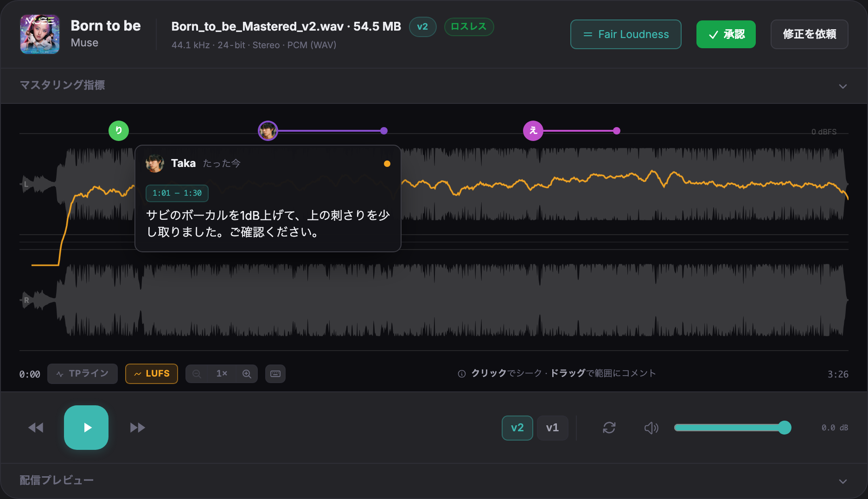Screen dimensions: 868x499
Task: Show keyboard shortcuts with keyboard icon
Action: point(275,374)
